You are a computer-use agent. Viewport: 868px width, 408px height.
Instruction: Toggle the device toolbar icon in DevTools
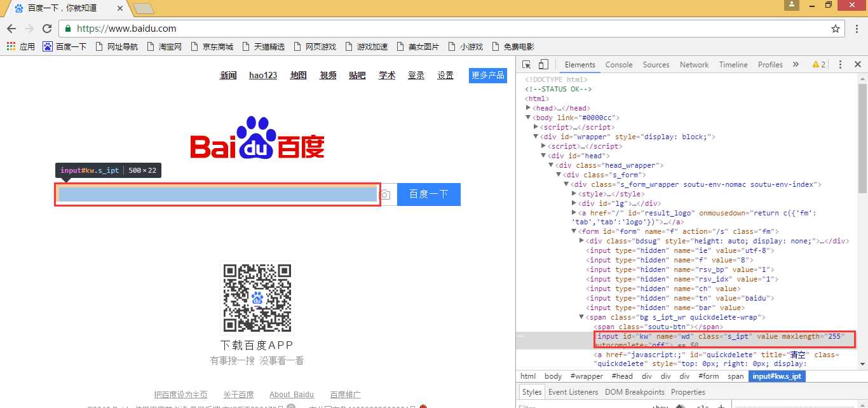[543, 65]
